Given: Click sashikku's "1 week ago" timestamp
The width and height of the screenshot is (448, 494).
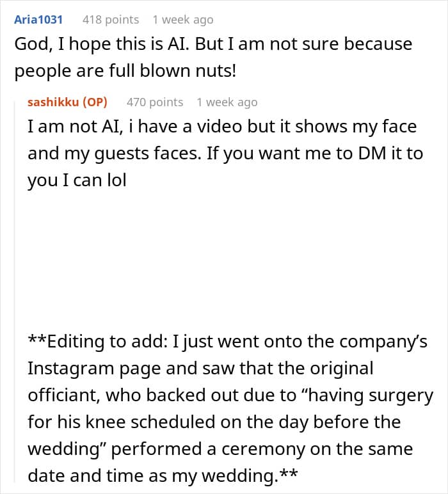Looking at the screenshot, I should [x=227, y=102].
